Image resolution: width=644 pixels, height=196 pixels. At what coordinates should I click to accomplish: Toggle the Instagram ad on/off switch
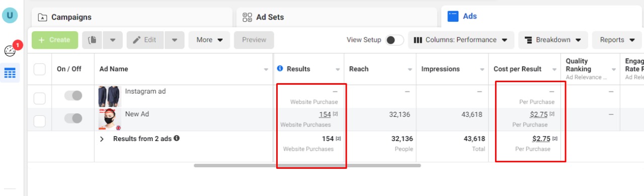(x=73, y=96)
